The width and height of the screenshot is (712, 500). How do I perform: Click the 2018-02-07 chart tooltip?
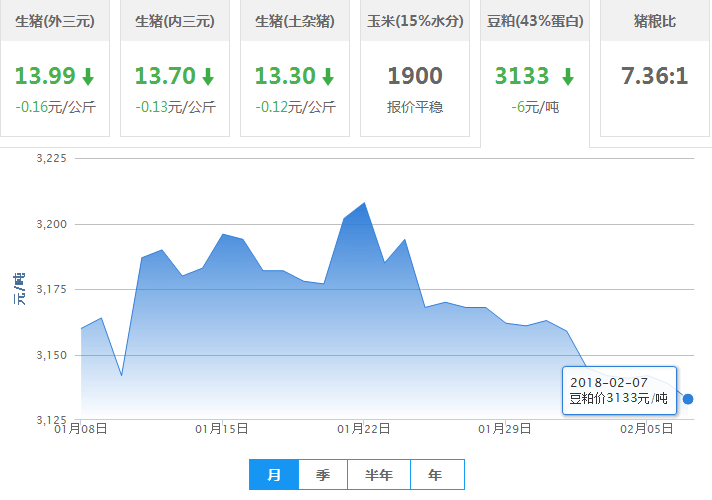pyautogui.click(x=619, y=391)
